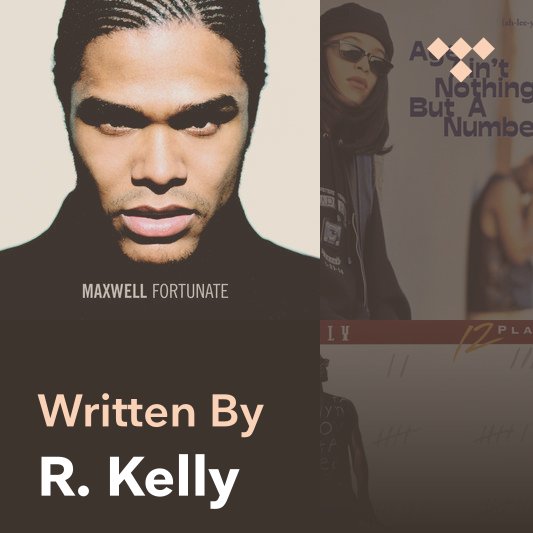Open the Maxwell Fortunate album cover
Image resolution: width=533 pixels, height=533 pixels.
click(x=160, y=160)
